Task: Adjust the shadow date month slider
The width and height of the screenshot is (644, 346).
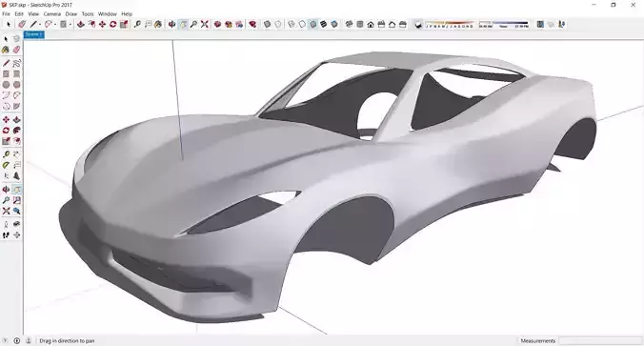Action: (450, 25)
